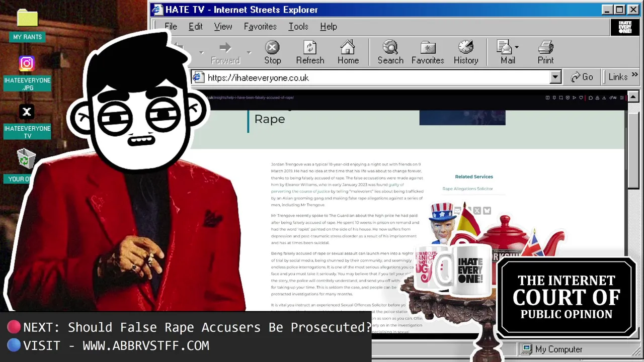644x362 pixels.
Task: Open the sliders menu icon in dark bar
Action: pyautogui.click(x=622, y=98)
